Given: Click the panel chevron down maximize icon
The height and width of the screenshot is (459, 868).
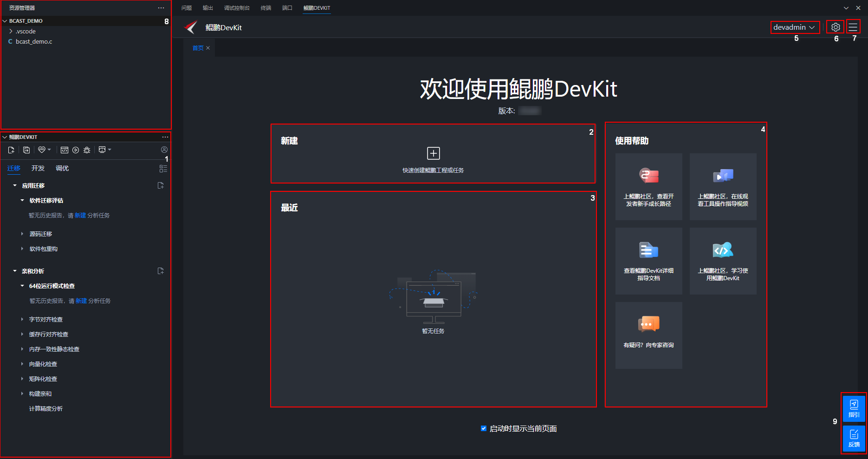Looking at the screenshot, I should pos(846,8).
